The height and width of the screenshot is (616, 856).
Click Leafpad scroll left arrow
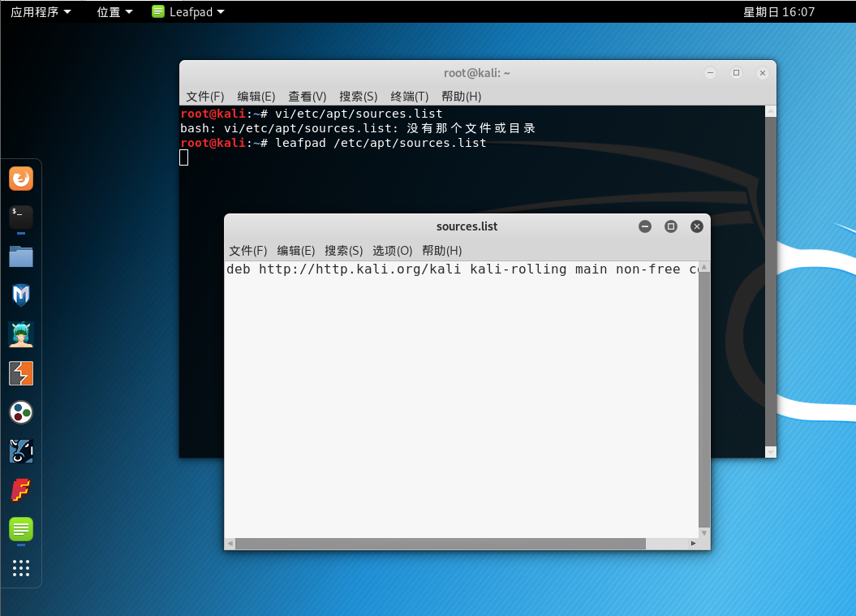(x=230, y=544)
